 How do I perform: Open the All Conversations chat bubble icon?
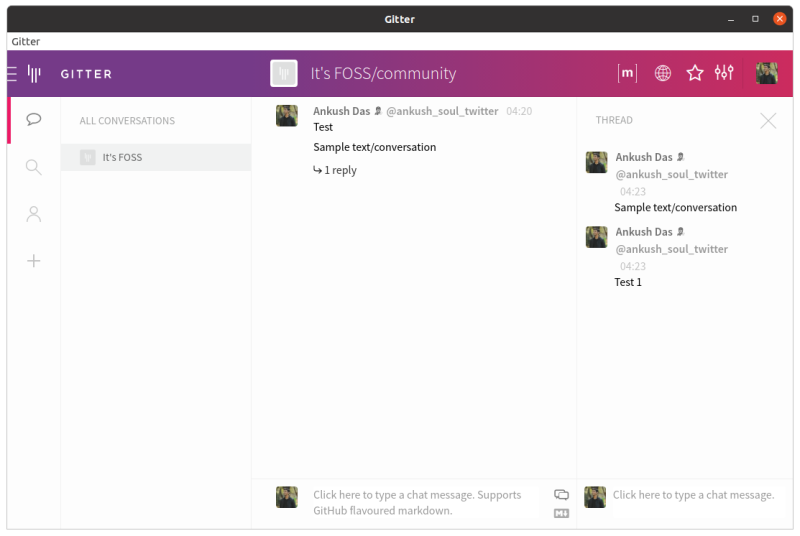point(34,119)
